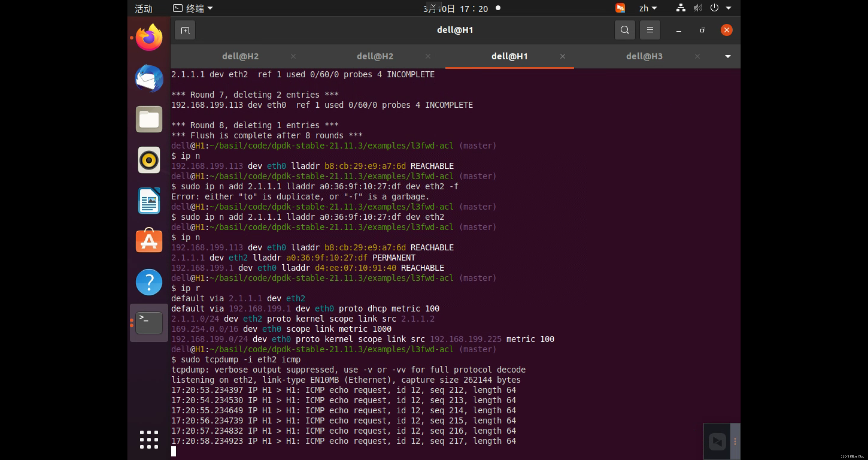This screenshot has height=460, width=868.
Task: Expand the terminal tabs list arrow
Action: click(728, 56)
